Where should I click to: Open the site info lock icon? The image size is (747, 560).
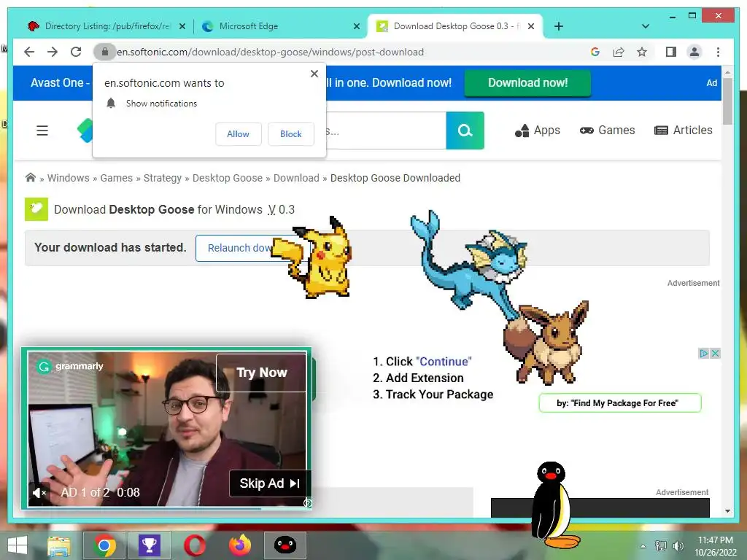[105, 52]
